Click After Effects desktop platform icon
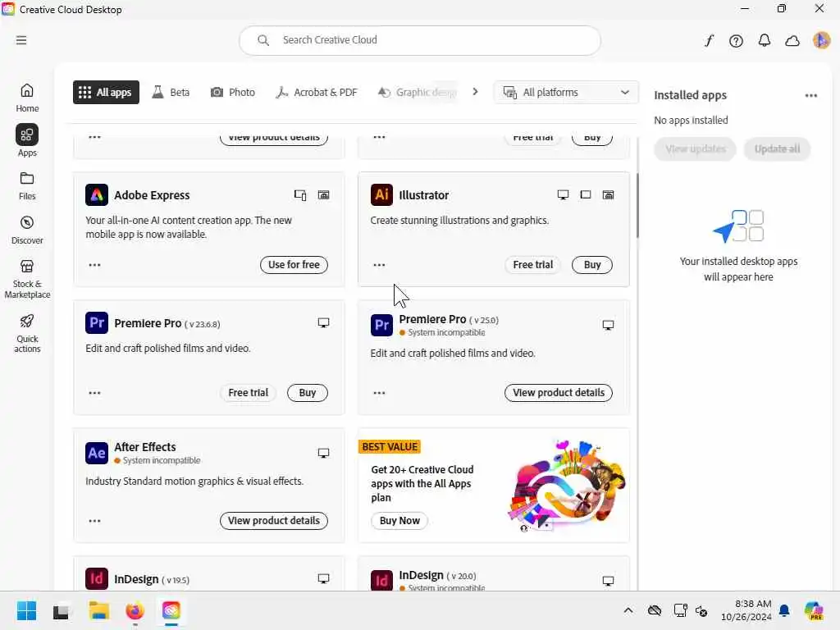The image size is (840, 630). point(323,453)
